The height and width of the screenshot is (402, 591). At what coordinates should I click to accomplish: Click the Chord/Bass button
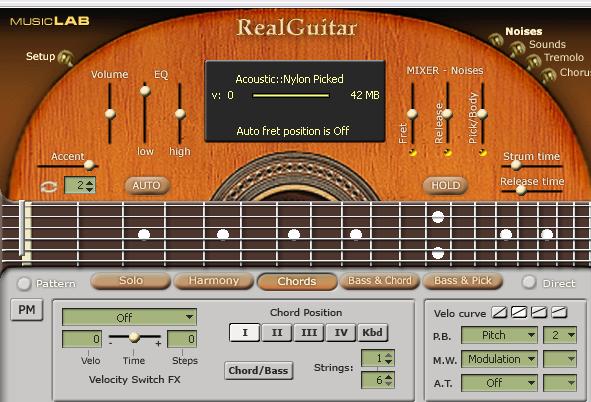click(259, 370)
